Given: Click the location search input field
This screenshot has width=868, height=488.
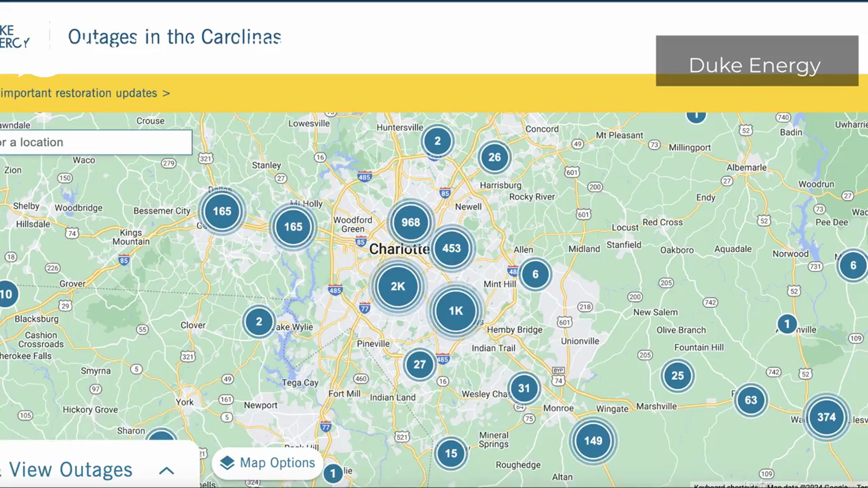Looking at the screenshot, I should (x=96, y=142).
